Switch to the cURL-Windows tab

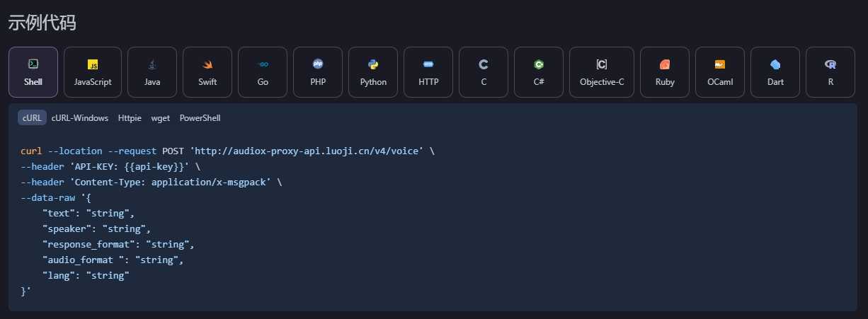[x=80, y=118]
